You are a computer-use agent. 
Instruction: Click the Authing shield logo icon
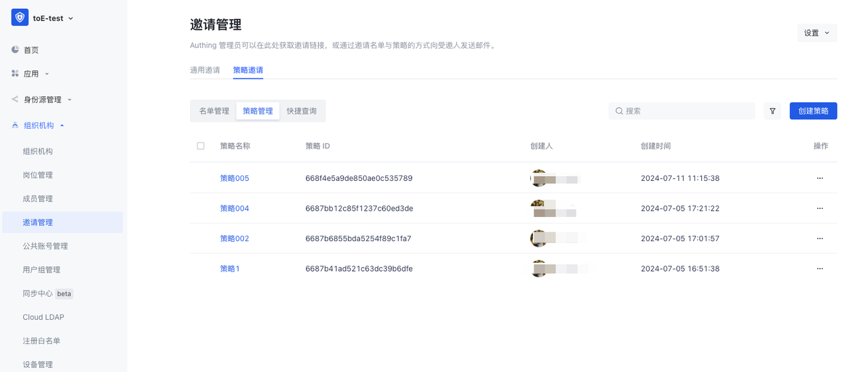20,18
